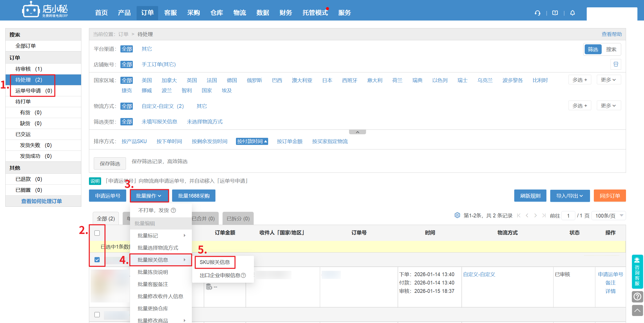Click the scroll-to-top arrow icon
The height and width of the screenshot is (323, 644).
click(x=637, y=310)
